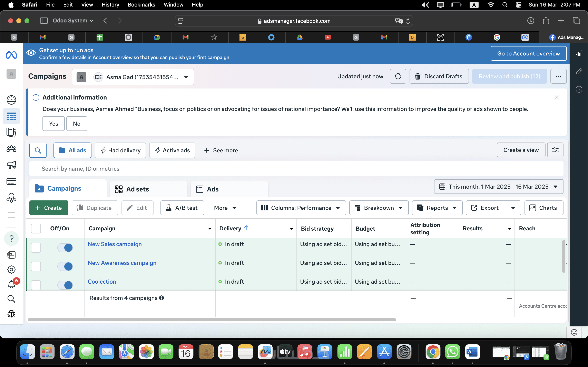Screen dimensions: 588x367
Task: Toggle the Coolection campaign switch
Action: pos(65,285)
